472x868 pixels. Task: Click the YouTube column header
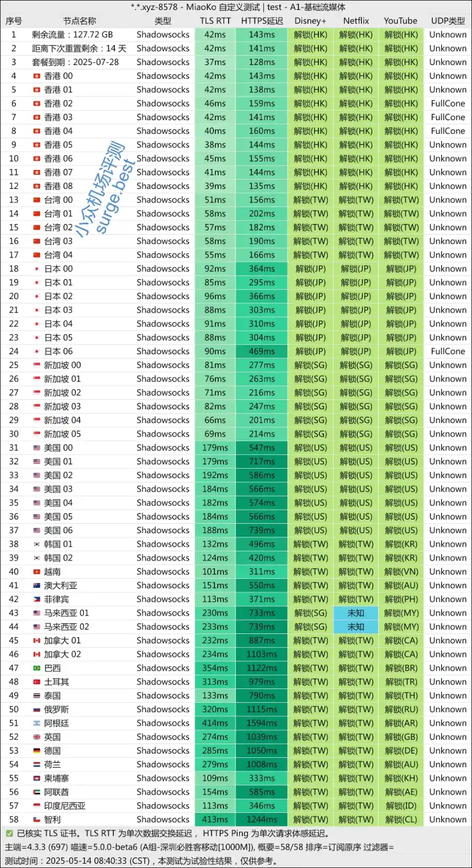pos(401,21)
